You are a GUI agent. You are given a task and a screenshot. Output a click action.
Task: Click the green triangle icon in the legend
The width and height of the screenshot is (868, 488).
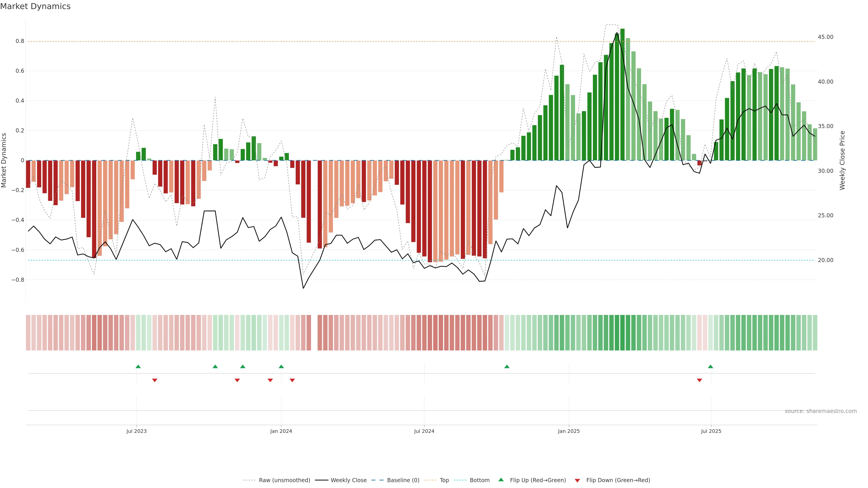pyautogui.click(x=501, y=480)
